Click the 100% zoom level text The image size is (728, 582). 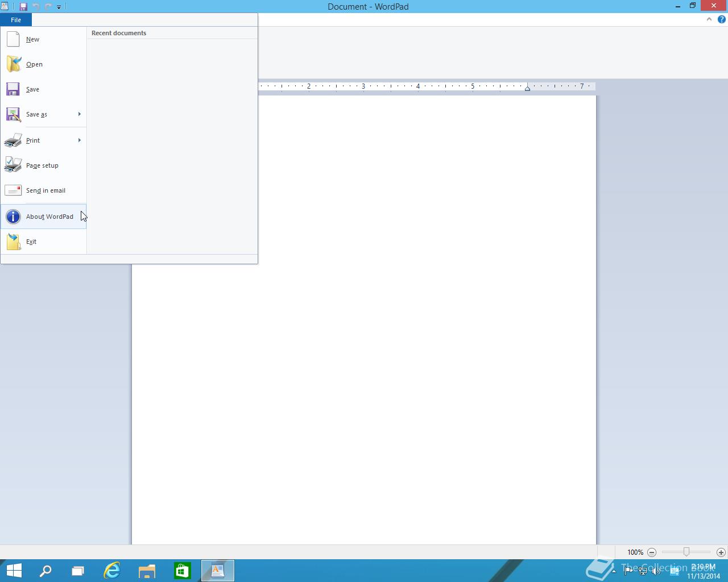point(635,552)
